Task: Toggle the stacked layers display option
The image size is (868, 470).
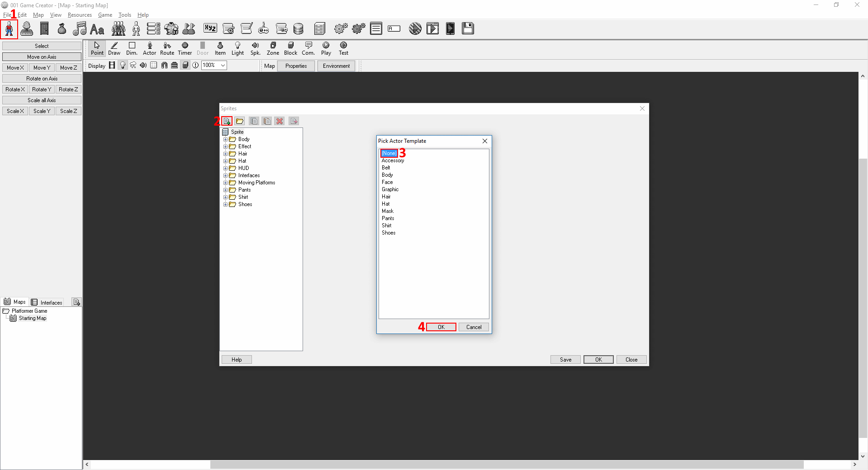Action: 175,66
